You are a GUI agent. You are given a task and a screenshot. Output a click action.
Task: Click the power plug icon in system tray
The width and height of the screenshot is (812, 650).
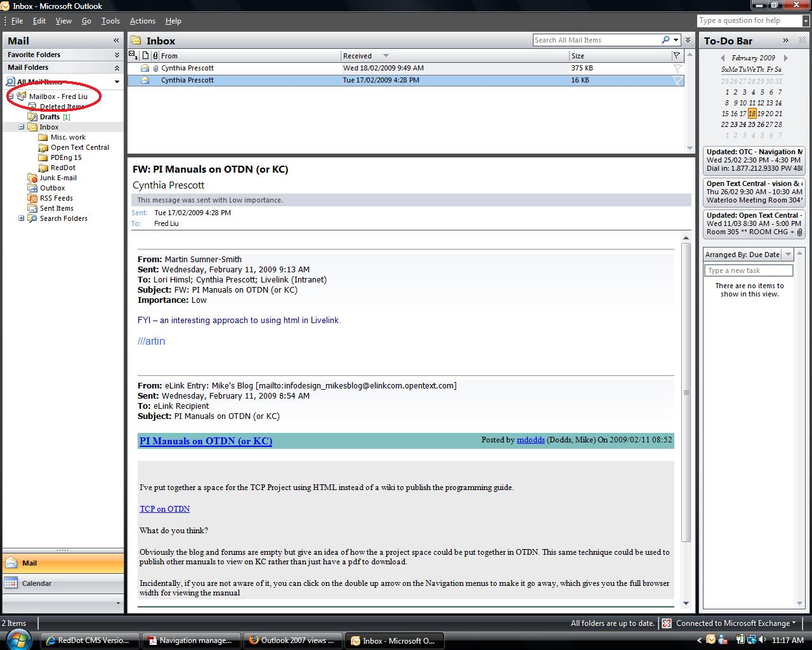[740, 640]
